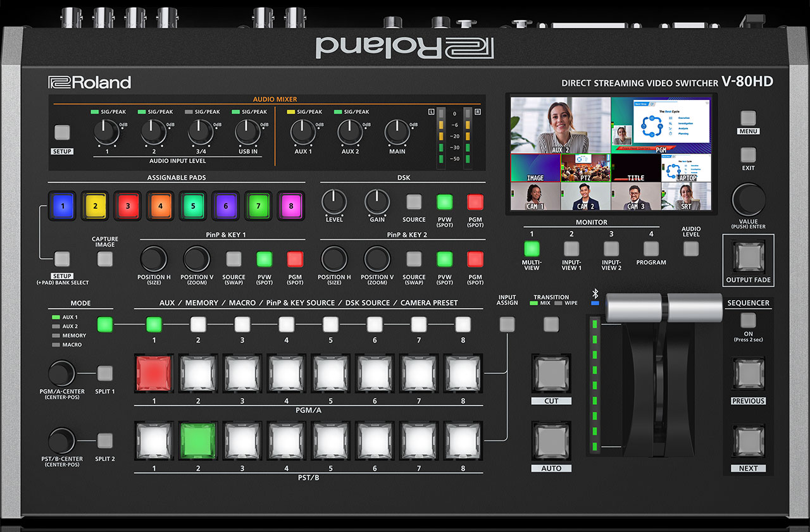Tap the orange assignable pad 4
The image size is (810, 532).
(x=161, y=206)
